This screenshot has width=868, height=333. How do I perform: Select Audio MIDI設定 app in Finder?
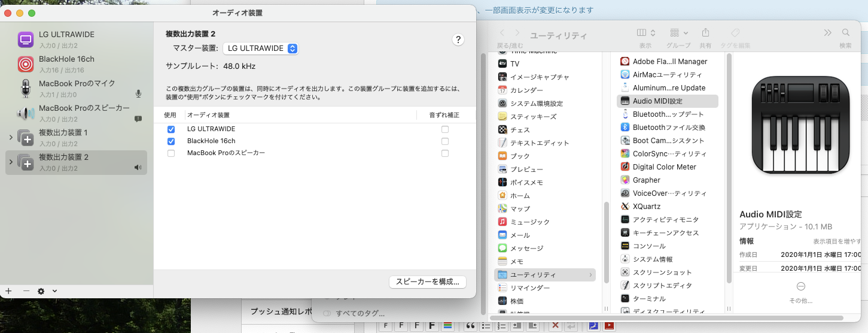(668, 101)
